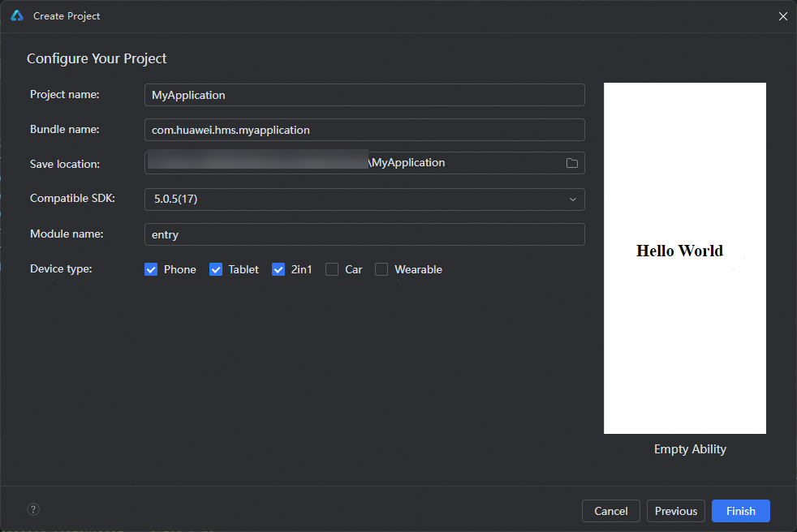Uncheck the Phone device type
Viewport: 797px width, 532px height.
[151, 269]
